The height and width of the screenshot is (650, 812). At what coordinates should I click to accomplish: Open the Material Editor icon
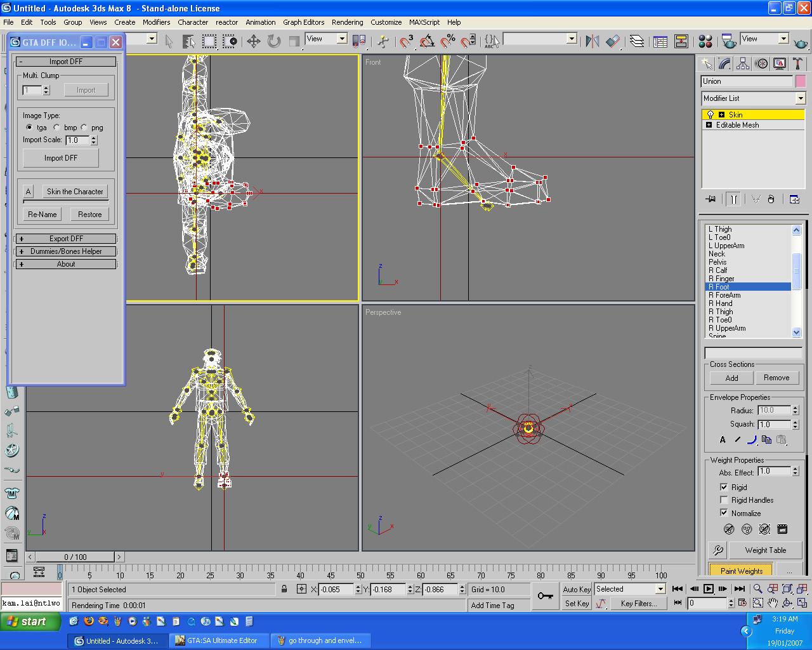point(705,41)
